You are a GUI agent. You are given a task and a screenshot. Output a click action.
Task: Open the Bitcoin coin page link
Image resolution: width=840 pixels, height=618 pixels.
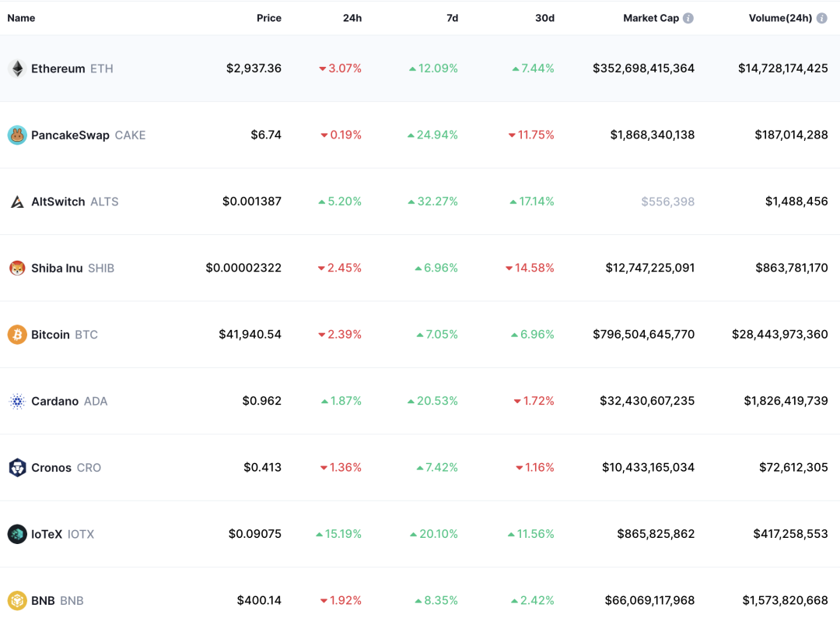[x=51, y=335]
